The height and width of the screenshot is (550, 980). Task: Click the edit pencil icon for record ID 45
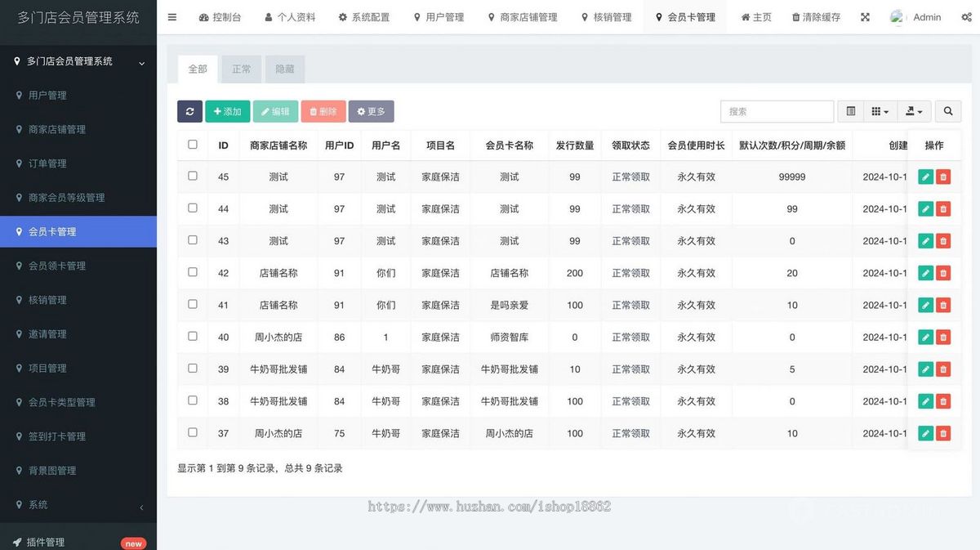click(x=925, y=177)
